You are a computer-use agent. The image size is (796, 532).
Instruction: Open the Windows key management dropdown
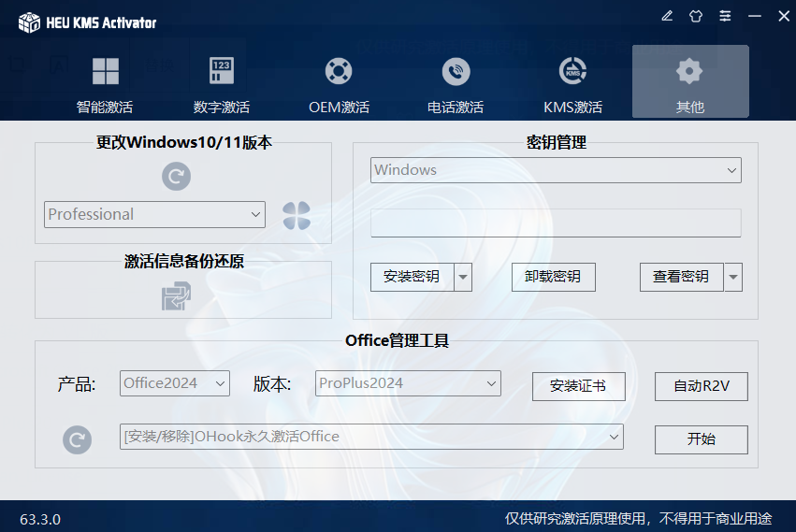tap(556, 170)
